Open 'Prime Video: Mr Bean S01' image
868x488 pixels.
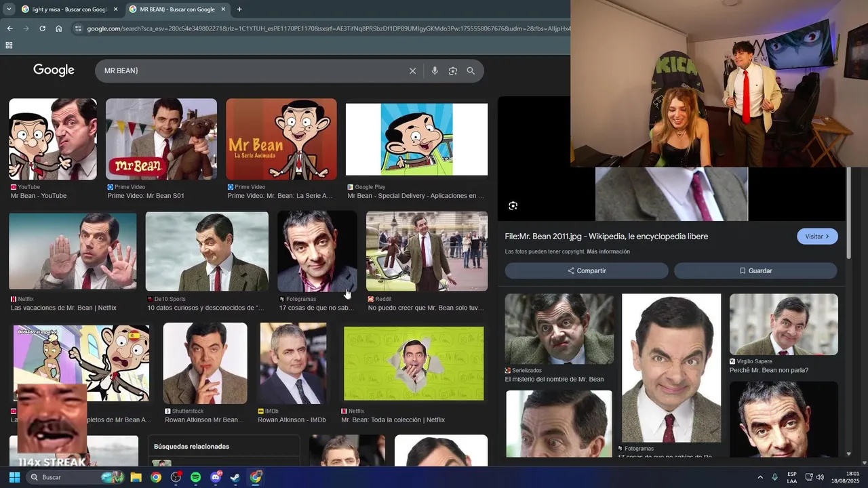tap(161, 139)
